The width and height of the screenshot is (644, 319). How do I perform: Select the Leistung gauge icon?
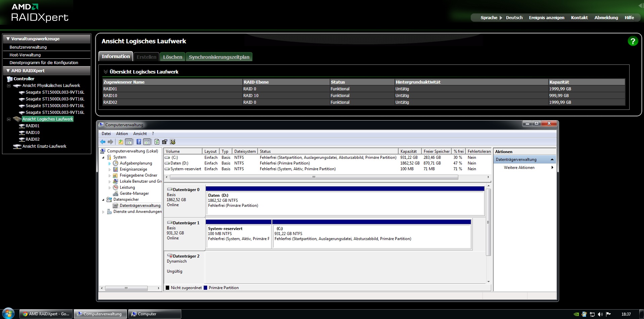tap(116, 187)
